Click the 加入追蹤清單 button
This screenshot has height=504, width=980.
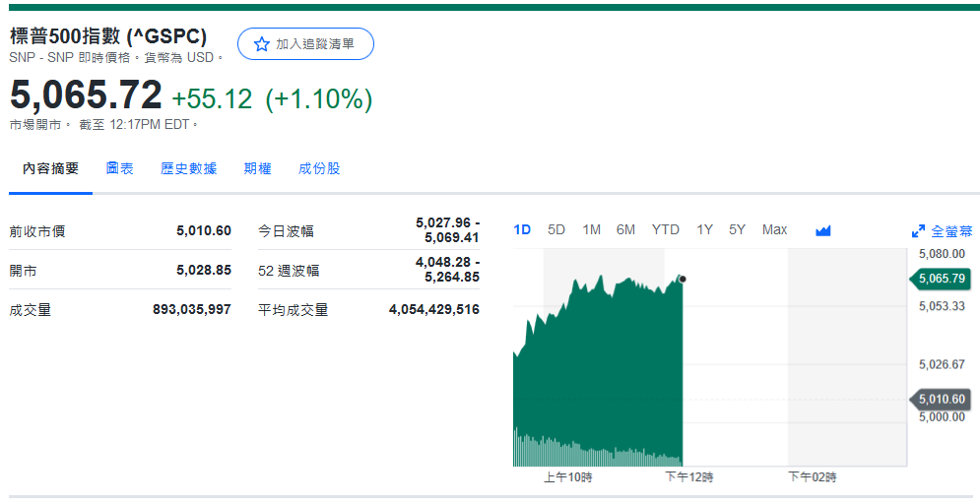tap(305, 44)
